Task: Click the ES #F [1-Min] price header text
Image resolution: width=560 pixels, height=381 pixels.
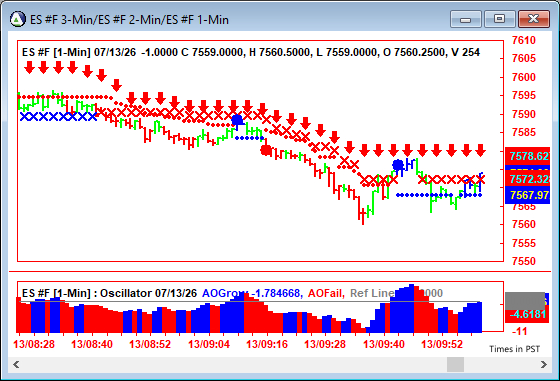Action: (251, 52)
